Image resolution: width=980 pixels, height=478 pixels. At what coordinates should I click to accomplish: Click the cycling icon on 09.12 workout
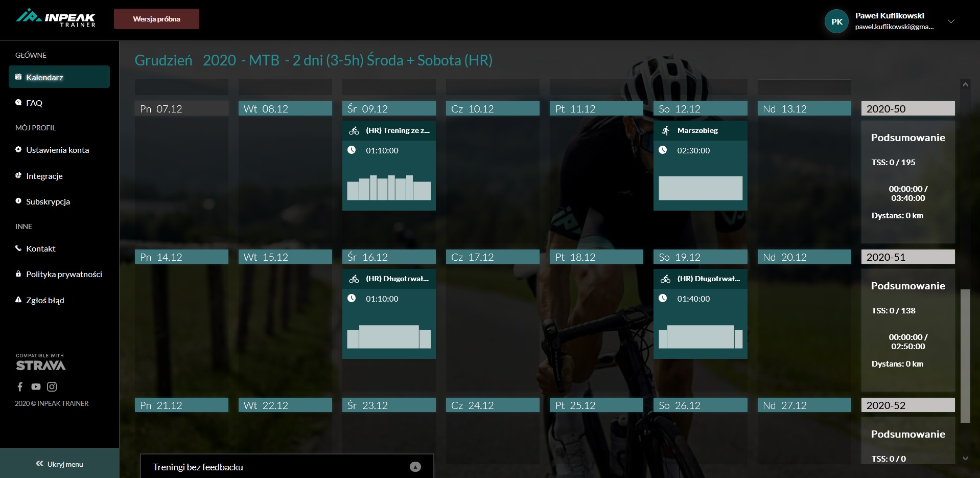click(x=354, y=131)
